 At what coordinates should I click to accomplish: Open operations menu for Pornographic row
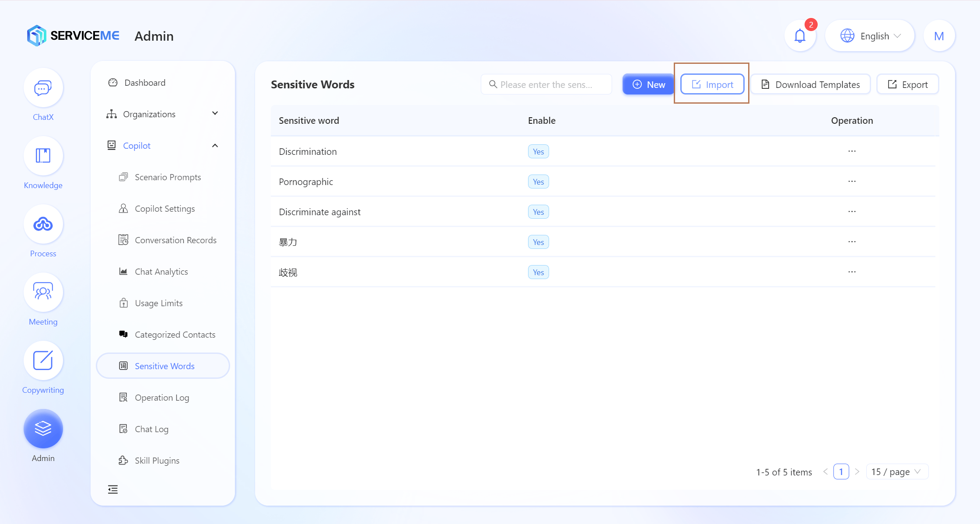point(851,182)
